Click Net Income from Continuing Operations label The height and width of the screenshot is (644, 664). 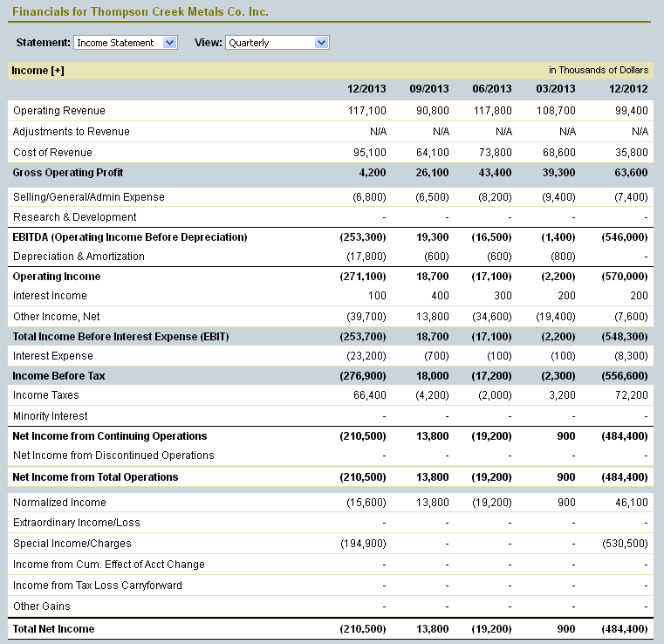point(110,436)
